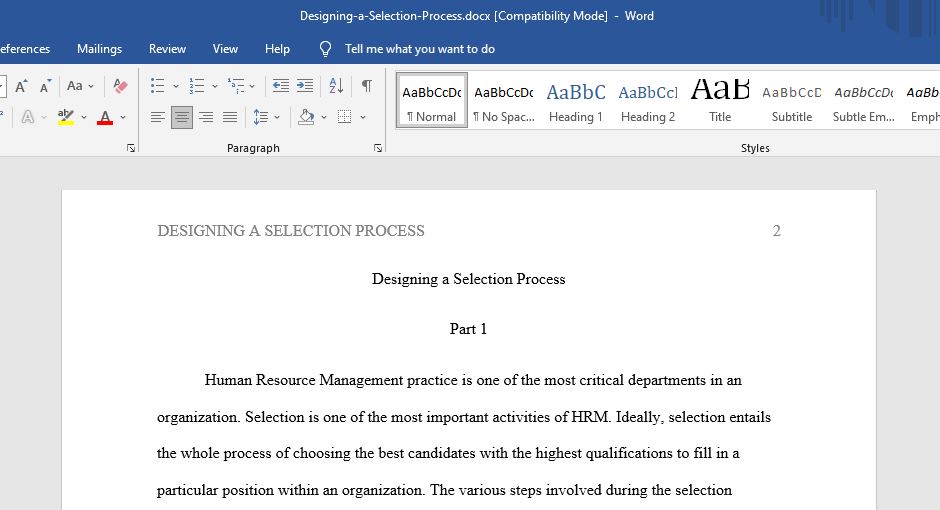Screen dimensions: 940x510
Task: Open the font color dropdown arrow
Action: click(x=123, y=117)
